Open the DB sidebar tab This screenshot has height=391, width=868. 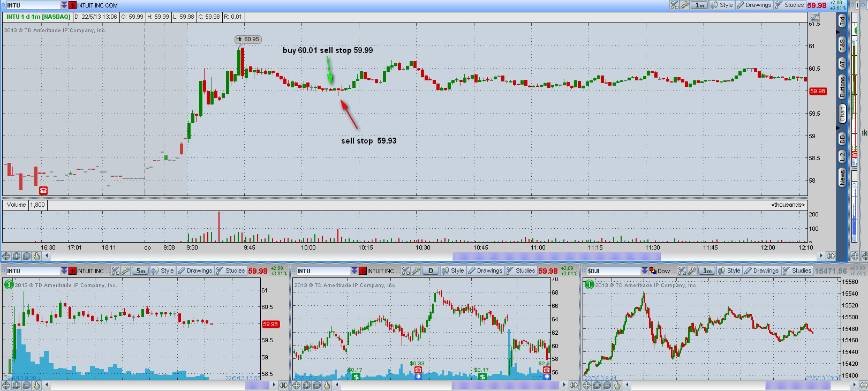pyautogui.click(x=842, y=139)
